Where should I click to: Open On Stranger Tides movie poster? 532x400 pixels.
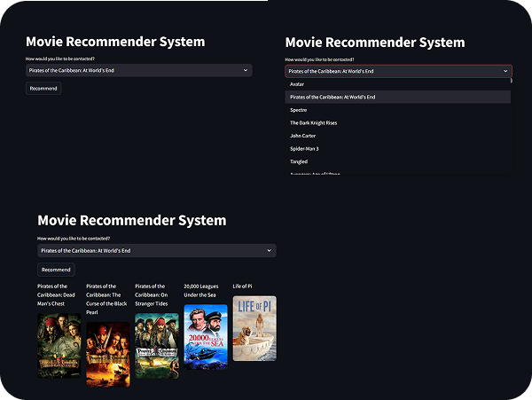(x=157, y=345)
